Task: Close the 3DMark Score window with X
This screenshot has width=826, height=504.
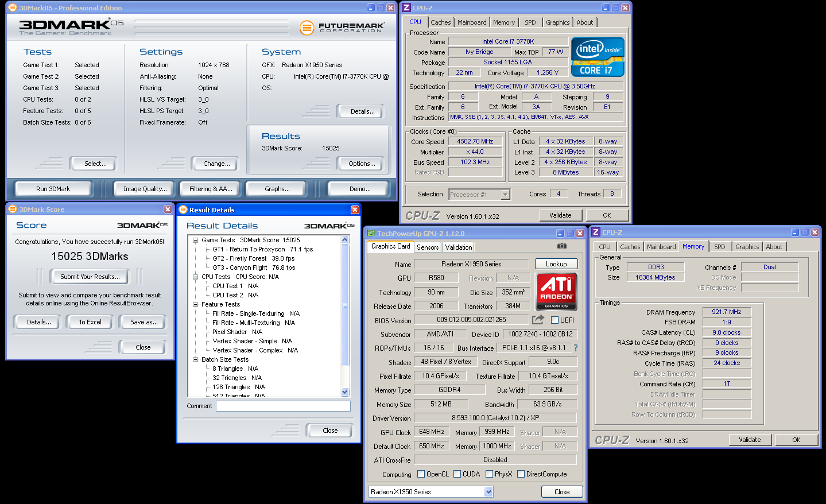Action: (x=168, y=210)
